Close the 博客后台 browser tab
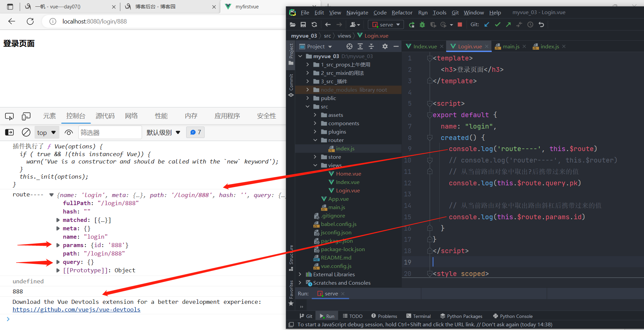This screenshot has height=330, width=644. point(214,7)
